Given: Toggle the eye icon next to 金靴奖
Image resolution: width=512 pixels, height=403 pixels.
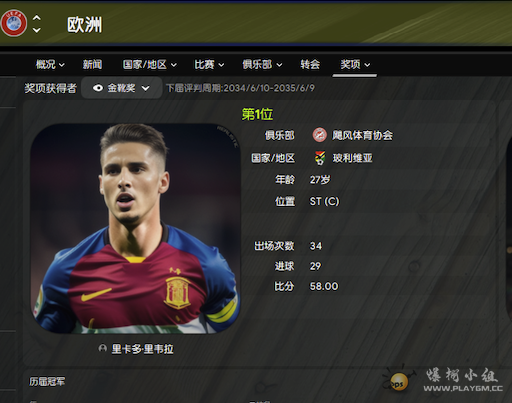Looking at the screenshot, I should pyautogui.click(x=98, y=88).
